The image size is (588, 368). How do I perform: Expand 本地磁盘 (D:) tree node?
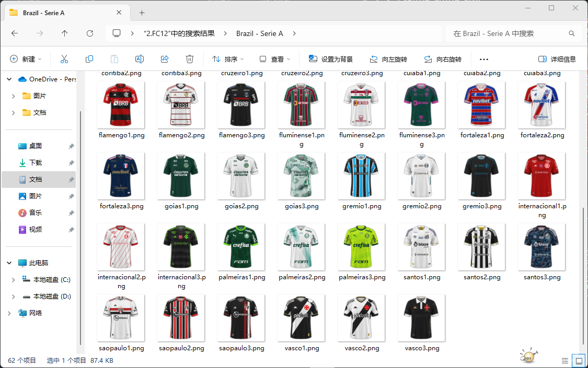[14, 296]
